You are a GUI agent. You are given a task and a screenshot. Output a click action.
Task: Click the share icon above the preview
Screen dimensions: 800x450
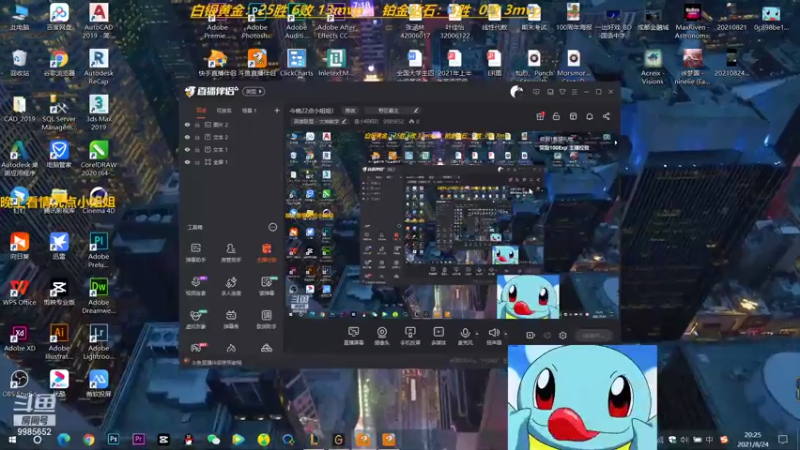pos(606,116)
